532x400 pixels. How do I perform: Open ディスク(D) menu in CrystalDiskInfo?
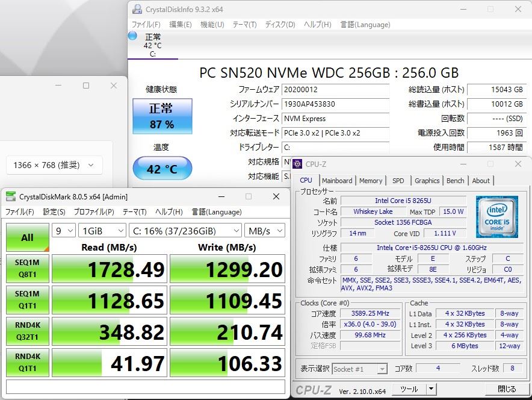pyautogui.click(x=280, y=25)
